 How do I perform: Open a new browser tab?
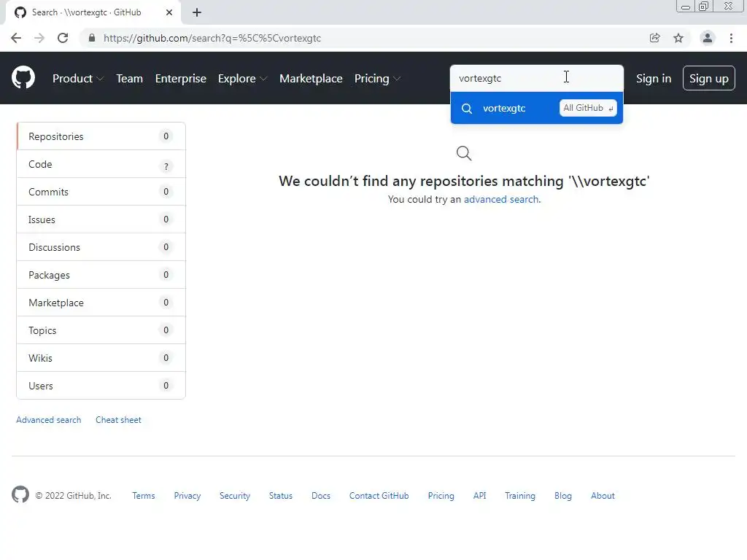pyautogui.click(x=197, y=12)
